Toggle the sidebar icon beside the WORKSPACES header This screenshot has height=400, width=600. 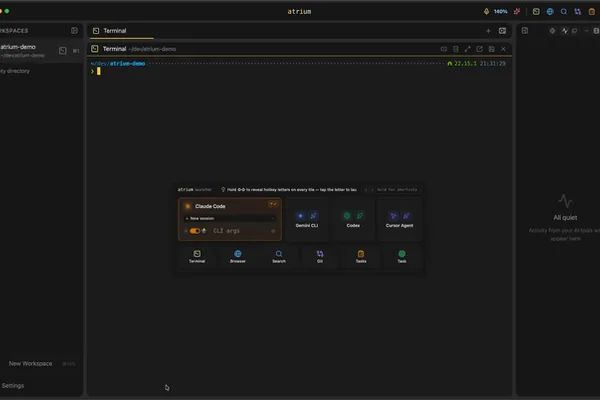[x=74, y=31]
